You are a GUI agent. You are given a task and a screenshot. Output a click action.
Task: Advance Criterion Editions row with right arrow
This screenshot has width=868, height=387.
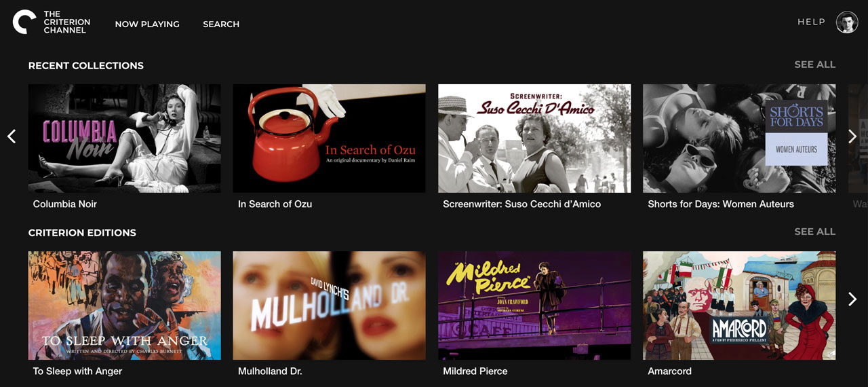852,299
